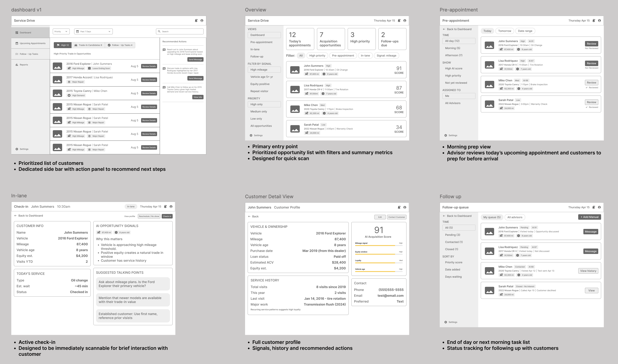Select the Reports bar-chart icon in sidebar

17,65
